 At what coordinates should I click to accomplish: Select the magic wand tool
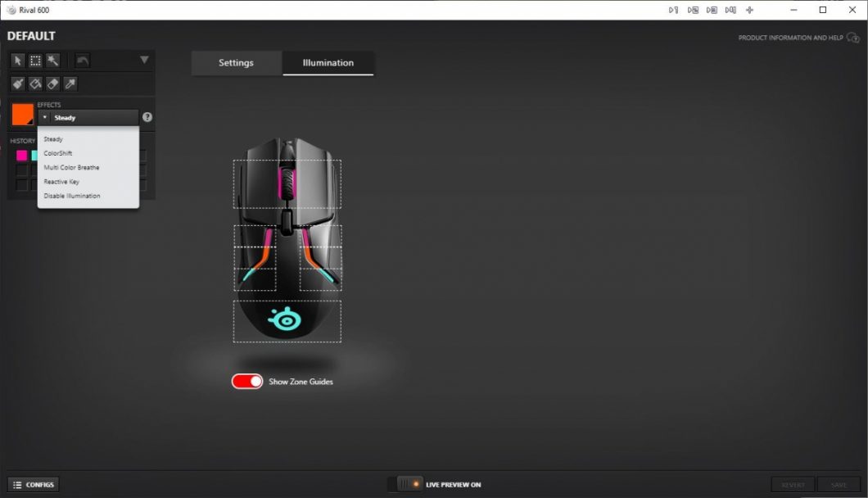pos(52,60)
